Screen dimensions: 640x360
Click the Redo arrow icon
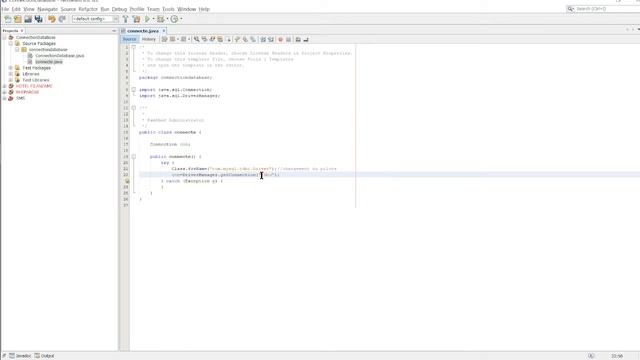pyautogui.click(x=62, y=19)
